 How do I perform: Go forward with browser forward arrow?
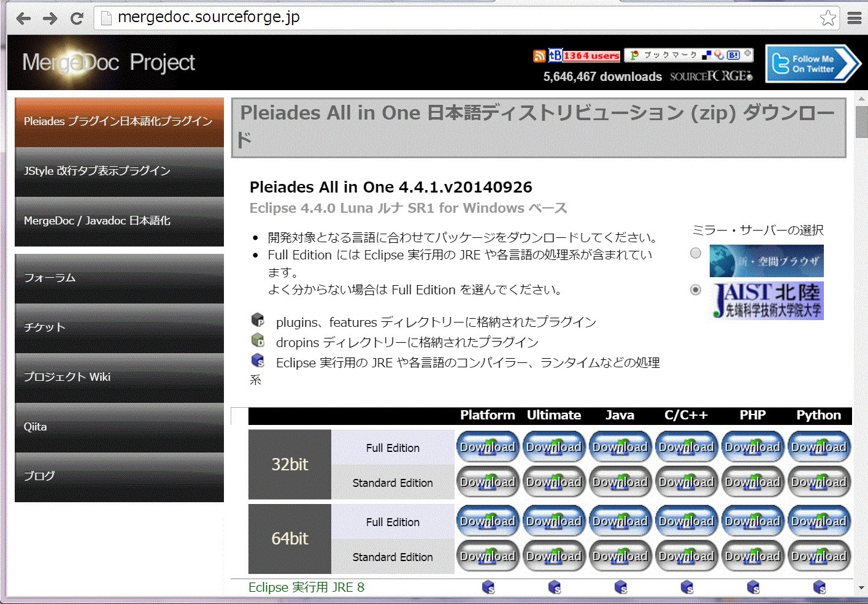tap(50, 18)
